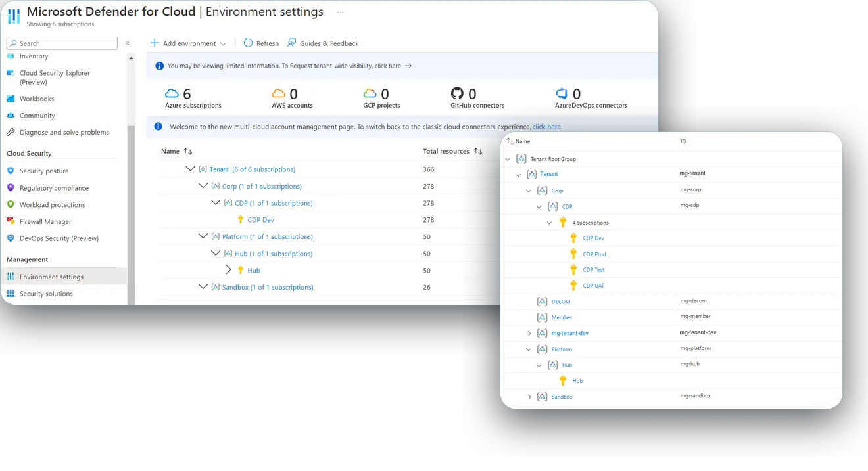The height and width of the screenshot is (471, 868).
Task: Collapse the Tenant (6 of 6 subscriptions) row
Action: click(191, 169)
